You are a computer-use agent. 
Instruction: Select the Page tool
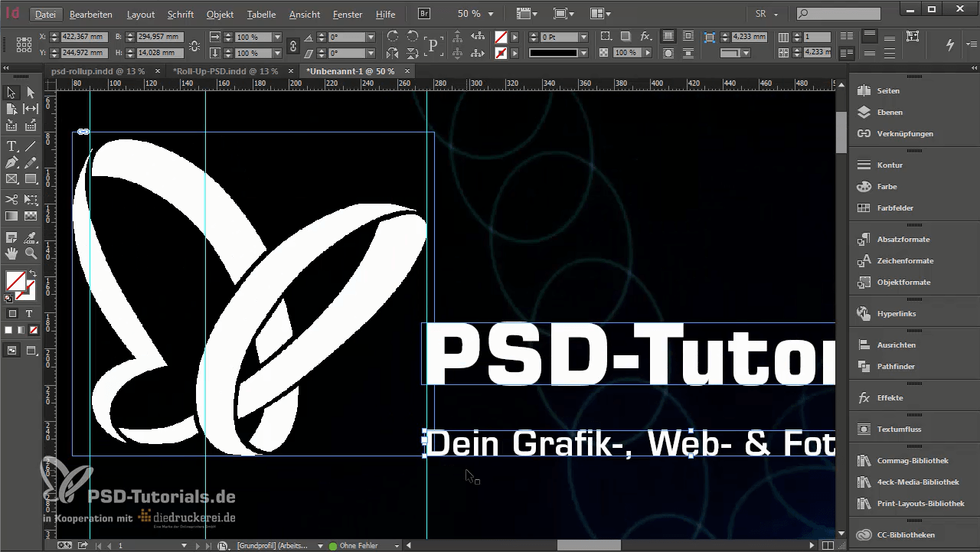(11, 109)
